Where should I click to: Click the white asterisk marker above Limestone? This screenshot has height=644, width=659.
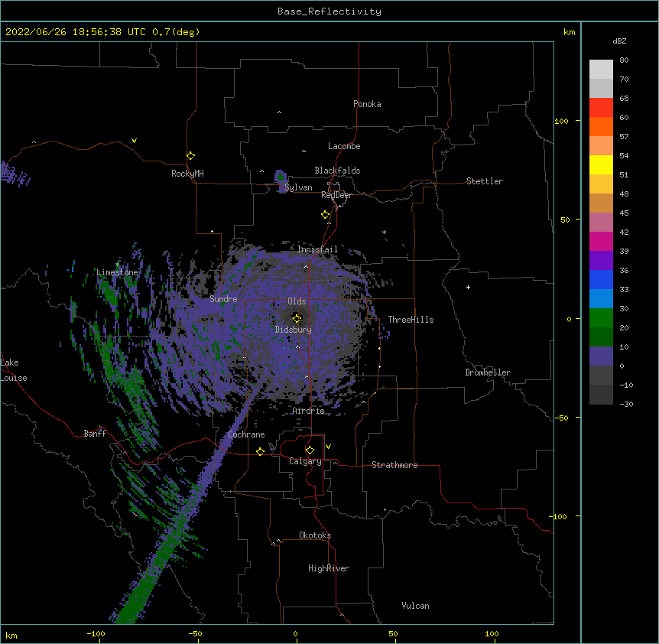pos(117,265)
